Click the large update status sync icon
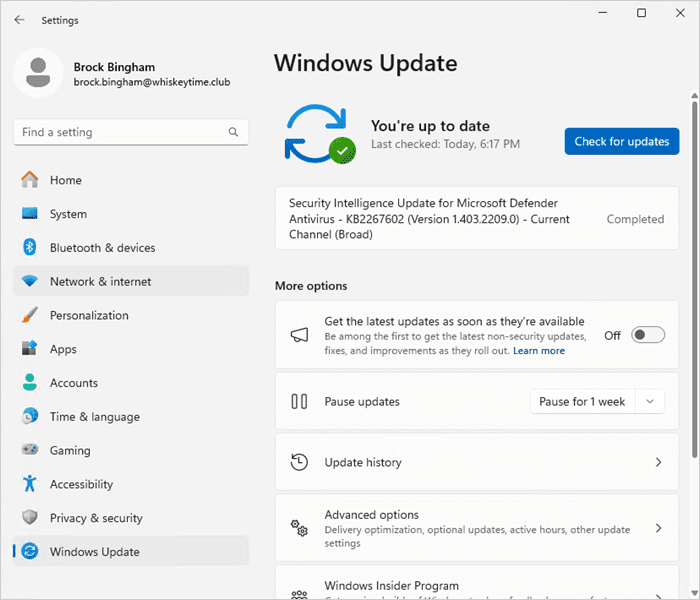The image size is (700, 600). 320,134
